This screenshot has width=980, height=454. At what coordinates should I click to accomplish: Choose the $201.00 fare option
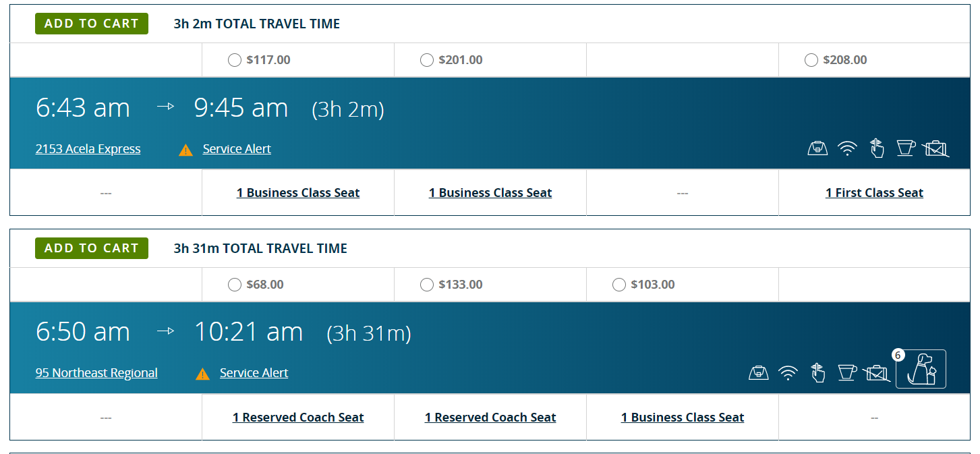[427, 60]
